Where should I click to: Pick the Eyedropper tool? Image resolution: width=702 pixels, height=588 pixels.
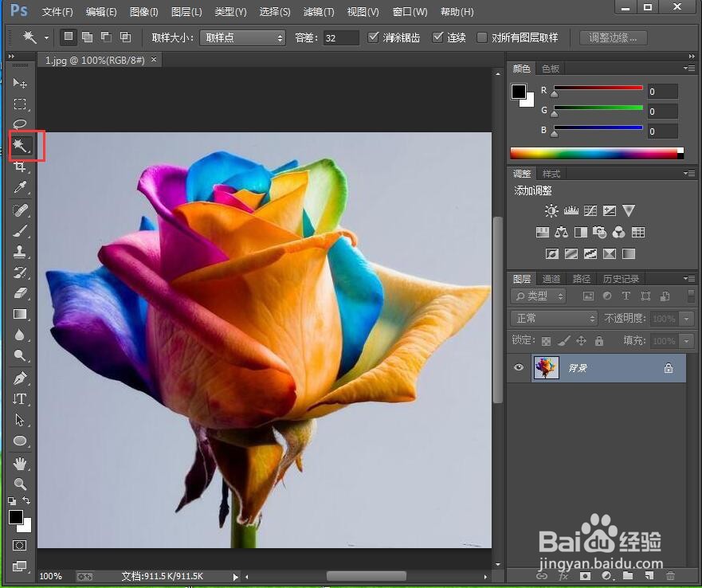click(x=21, y=188)
